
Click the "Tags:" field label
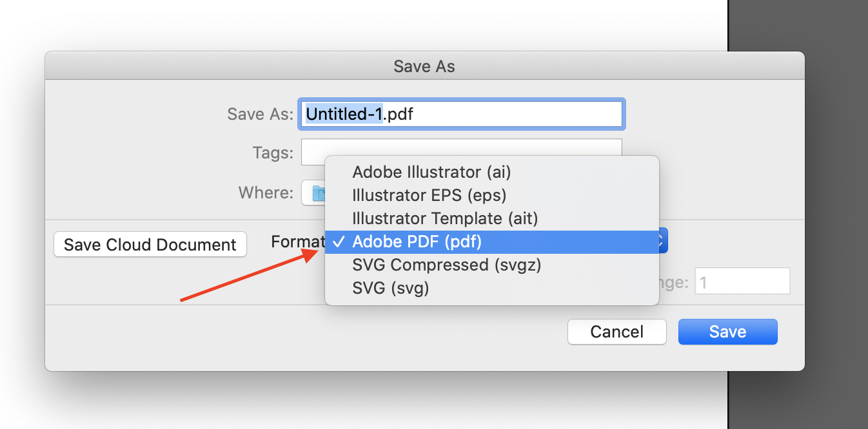point(273,153)
